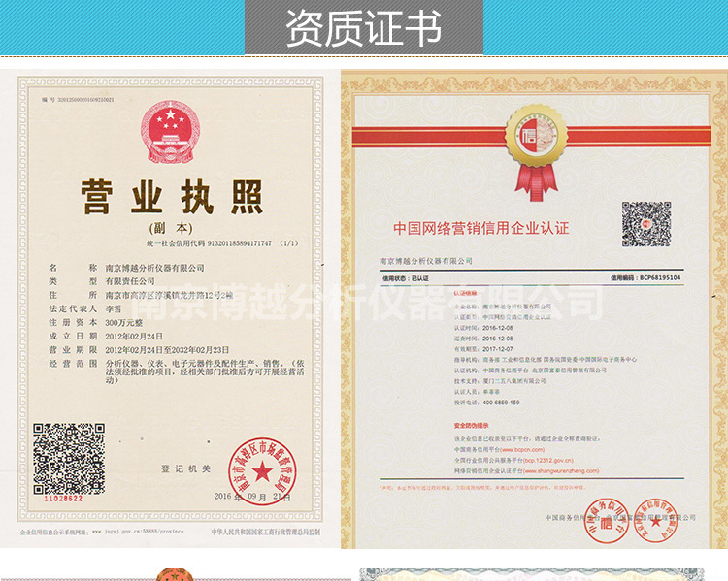
Task: Click company name in the 名称 row
Action: (154, 268)
